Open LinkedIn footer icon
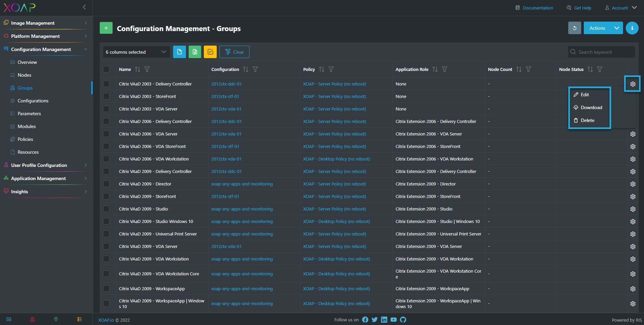The height and width of the screenshot is (325, 644). (384, 320)
